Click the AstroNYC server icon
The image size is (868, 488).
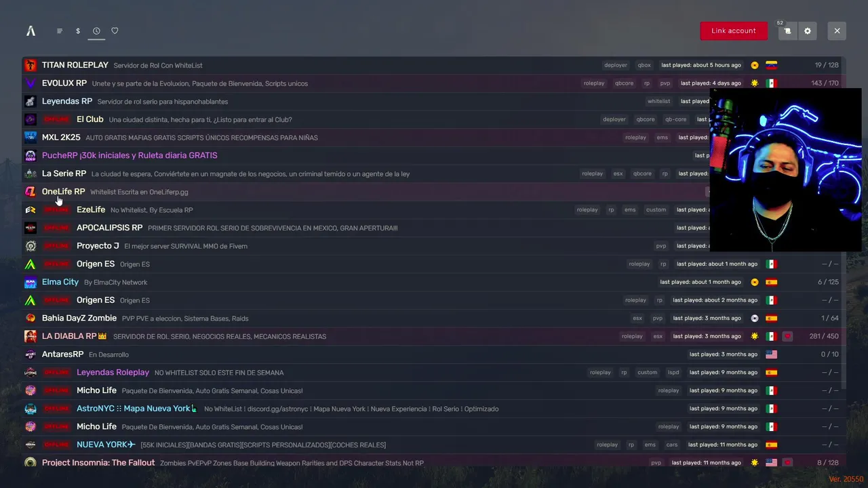pyautogui.click(x=31, y=409)
